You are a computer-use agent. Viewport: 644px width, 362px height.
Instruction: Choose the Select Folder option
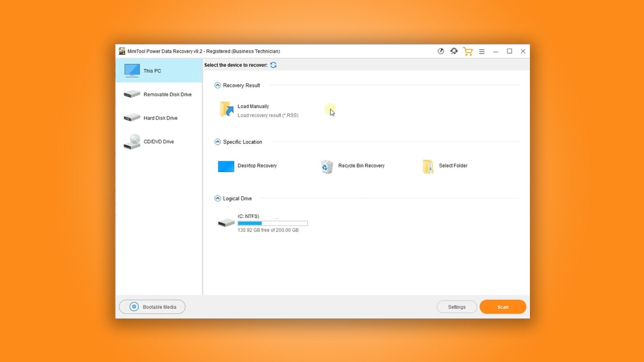[443, 166]
